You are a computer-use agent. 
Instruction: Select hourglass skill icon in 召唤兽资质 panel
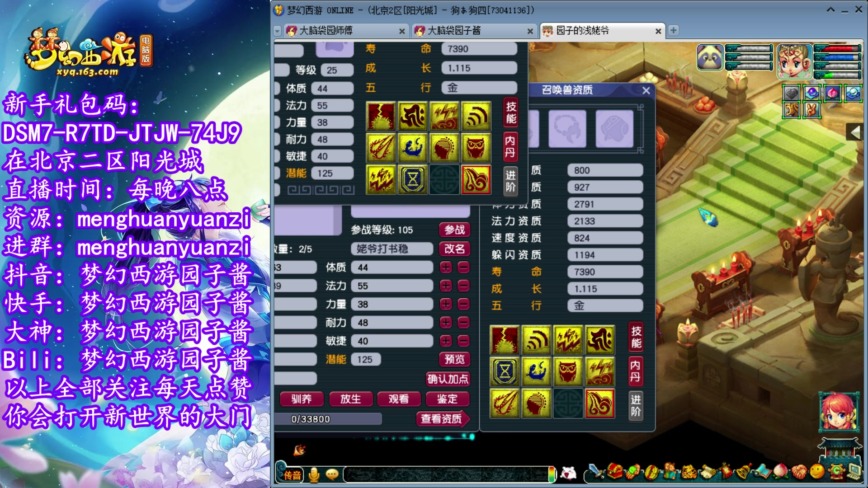(x=505, y=371)
